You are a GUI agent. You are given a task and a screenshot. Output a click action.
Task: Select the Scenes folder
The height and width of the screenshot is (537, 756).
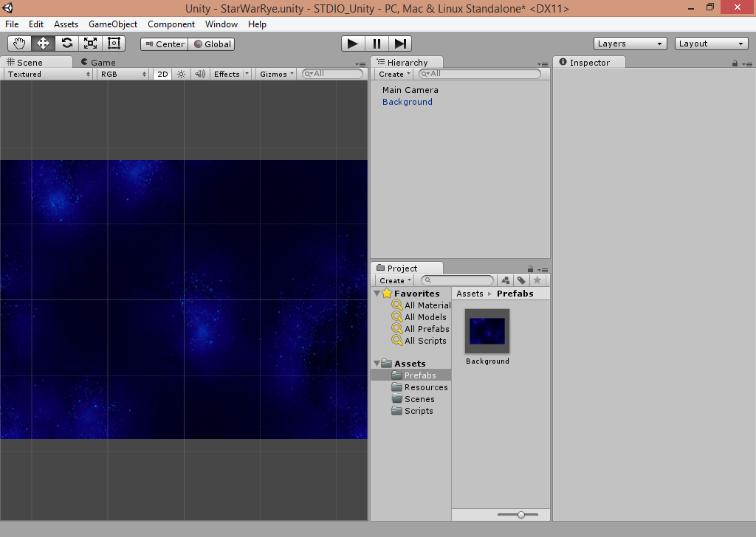[x=411, y=399]
